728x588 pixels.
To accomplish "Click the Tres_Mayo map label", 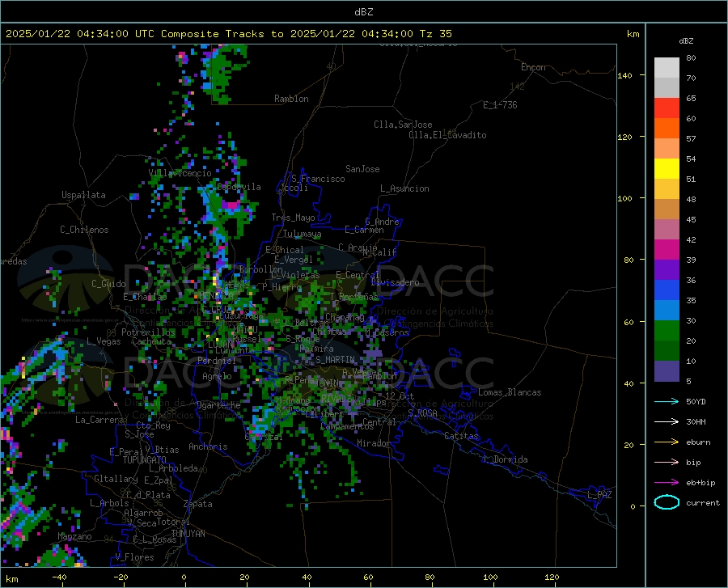I will tap(293, 218).
